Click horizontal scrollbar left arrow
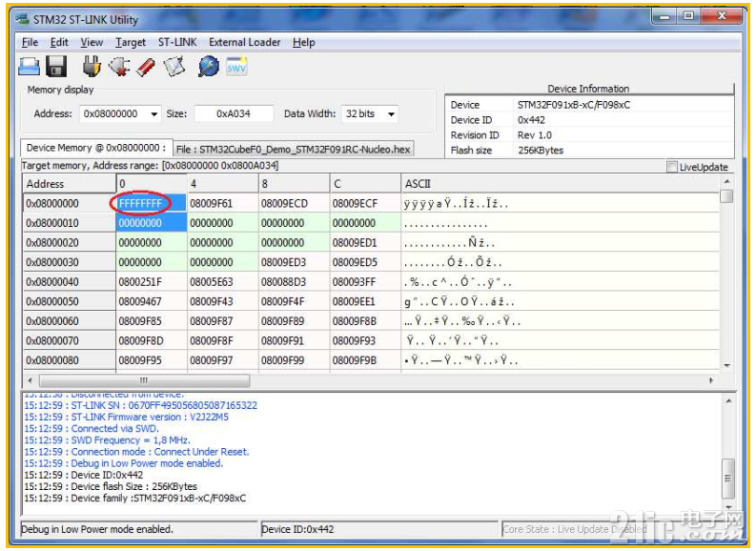 31,380
